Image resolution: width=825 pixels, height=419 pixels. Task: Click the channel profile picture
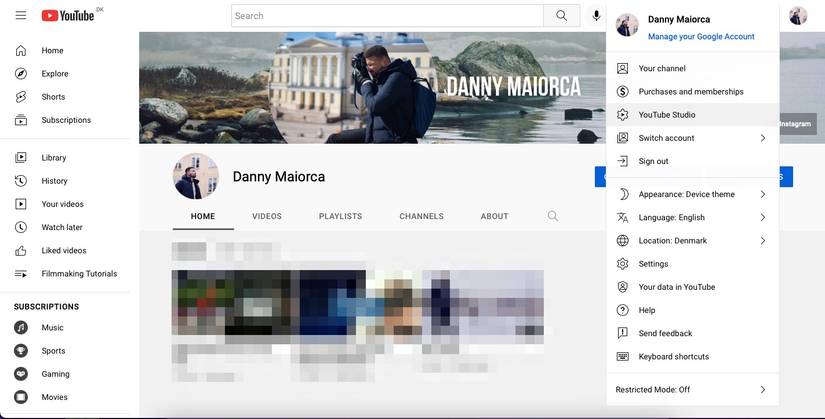coord(196,176)
